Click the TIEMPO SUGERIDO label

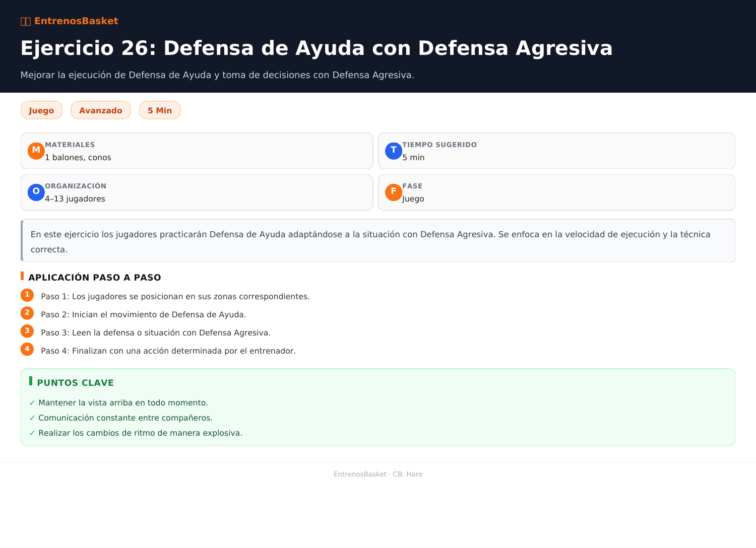(439, 145)
